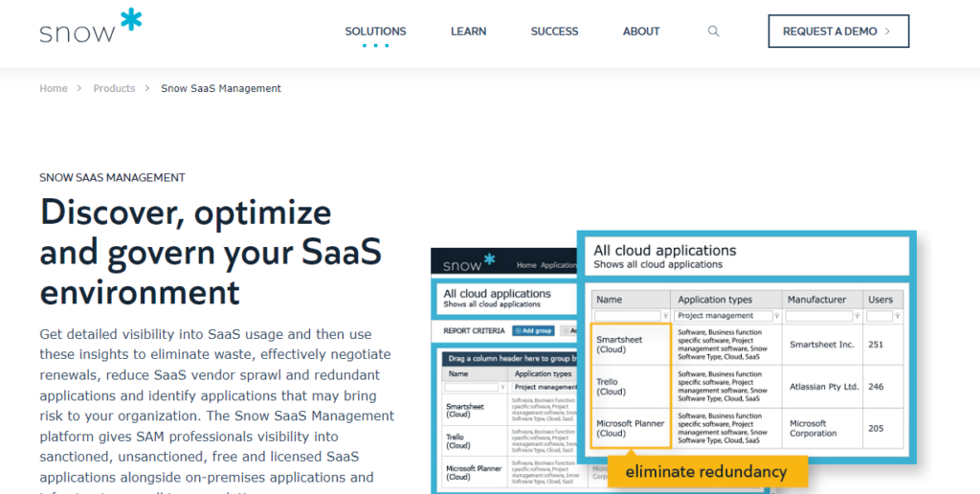Select Trello (Cloud) in the small background table

pyautogui.click(x=458, y=441)
